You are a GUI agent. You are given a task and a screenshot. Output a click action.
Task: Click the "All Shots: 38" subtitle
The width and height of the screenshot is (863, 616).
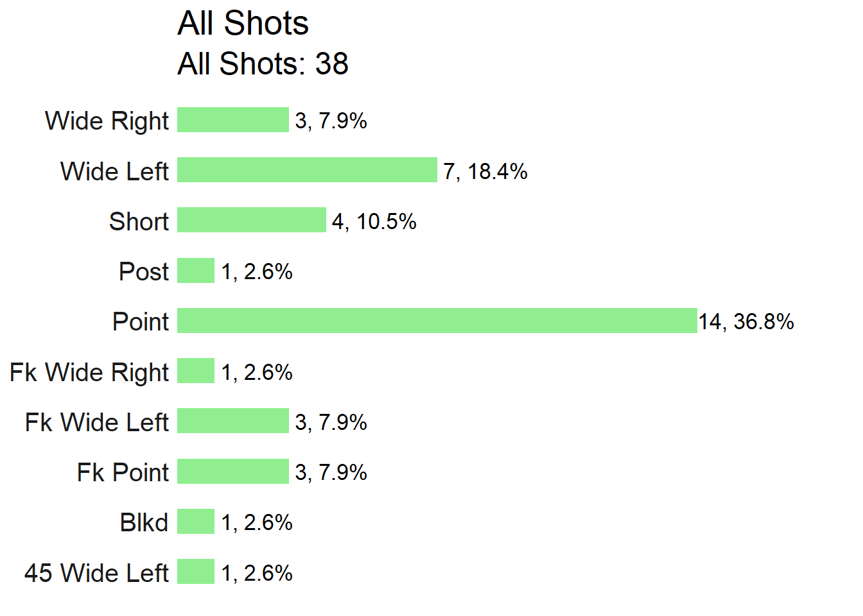pyautogui.click(x=263, y=64)
